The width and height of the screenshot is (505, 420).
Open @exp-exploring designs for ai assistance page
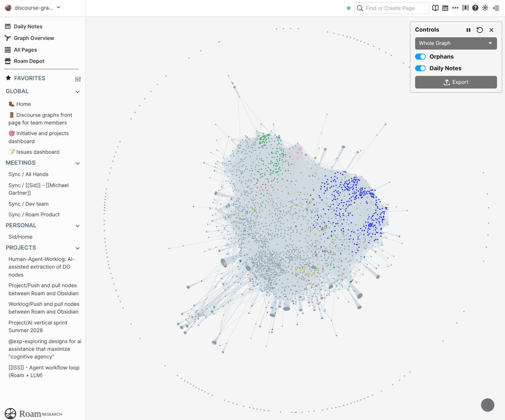tap(45, 349)
